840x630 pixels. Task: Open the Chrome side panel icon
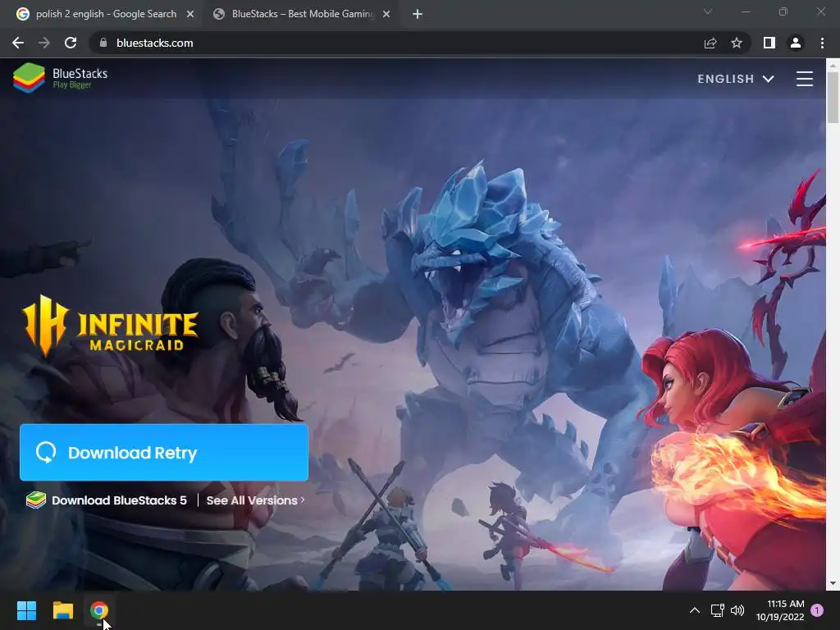[x=769, y=43]
